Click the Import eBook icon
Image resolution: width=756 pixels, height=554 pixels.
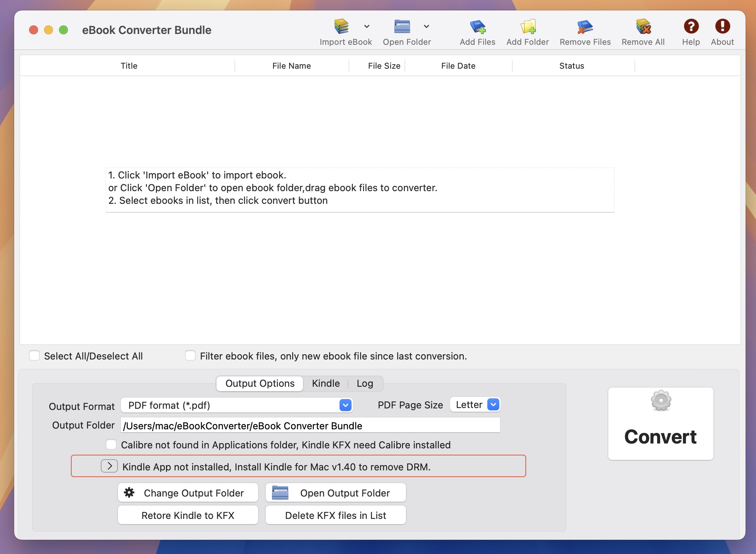pos(342,26)
